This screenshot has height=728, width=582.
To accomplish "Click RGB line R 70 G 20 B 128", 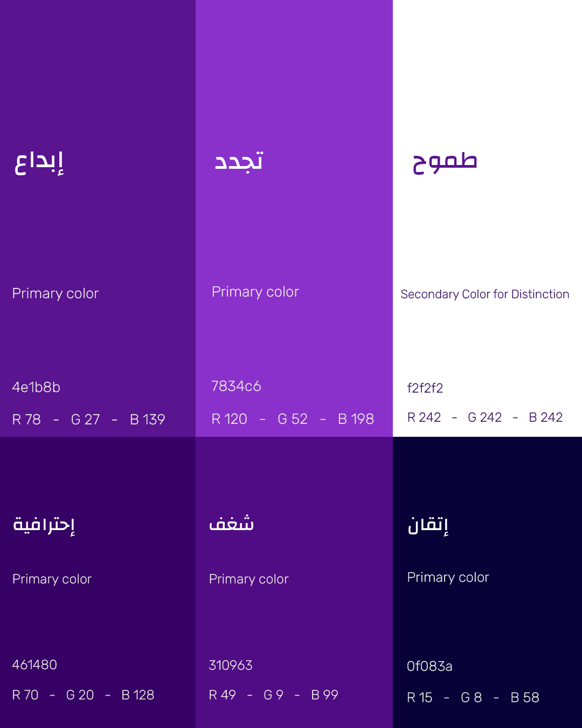I will coord(83,695).
